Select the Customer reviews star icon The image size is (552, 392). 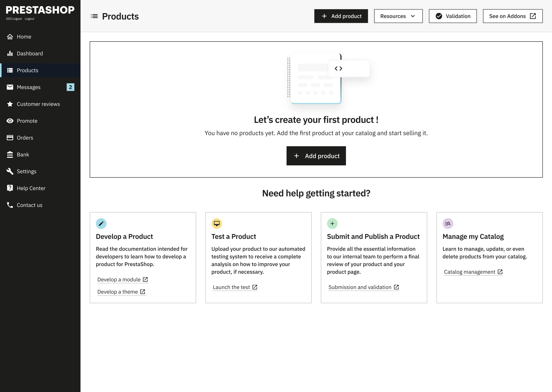click(10, 104)
